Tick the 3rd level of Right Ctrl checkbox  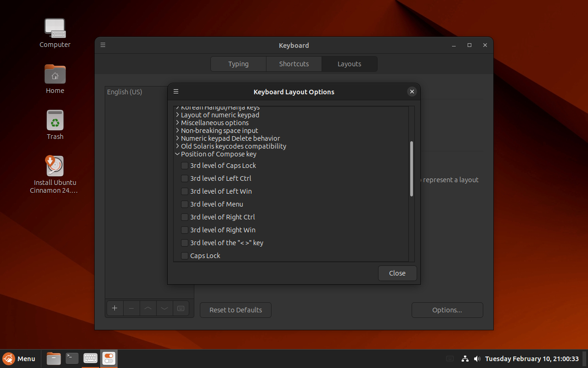185,217
